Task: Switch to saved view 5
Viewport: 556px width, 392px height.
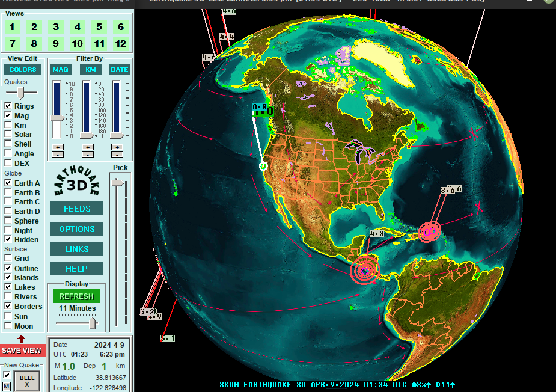Action: click(99, 27)
